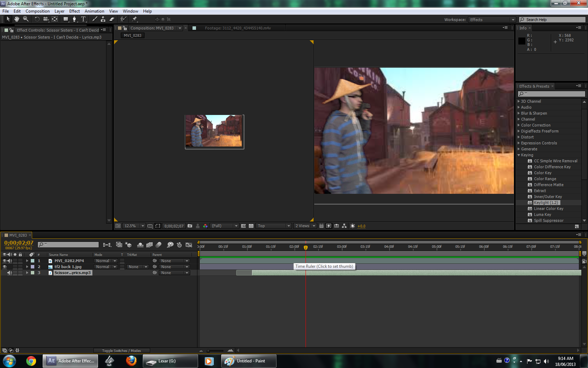
Task: Select the Hand tool
Action: (16, 19)
